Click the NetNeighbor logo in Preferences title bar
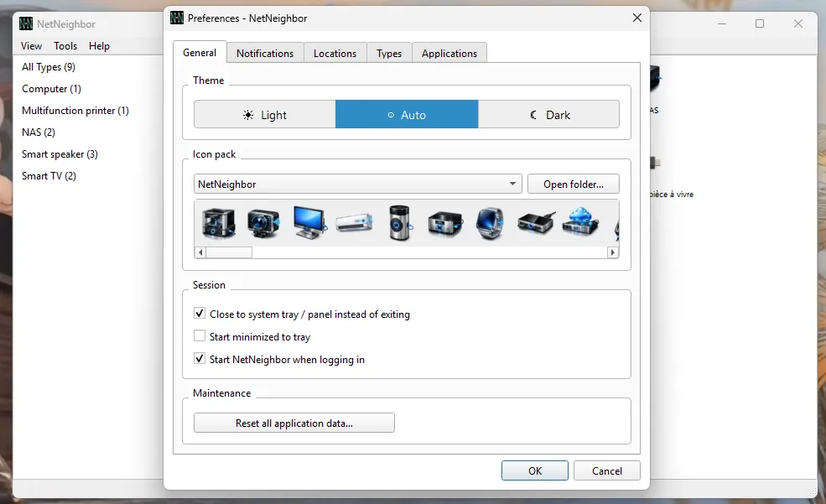826x504 pixels. coord(177,18)
